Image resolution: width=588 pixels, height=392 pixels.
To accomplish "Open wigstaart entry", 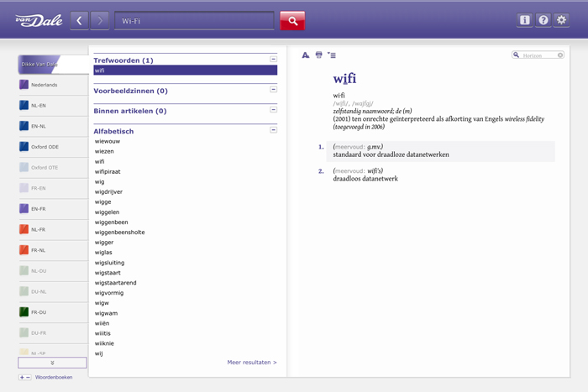I will tap(108, 273).
